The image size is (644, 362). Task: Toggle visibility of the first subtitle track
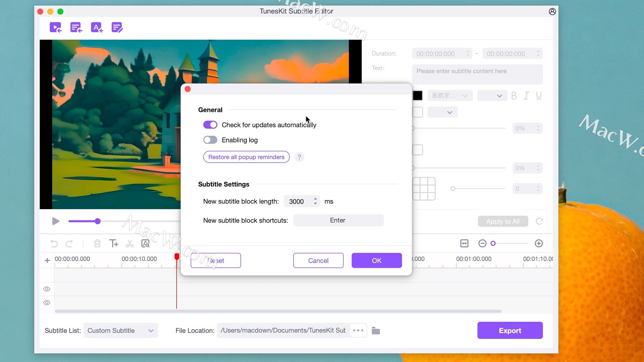click(x=47, y=289)
